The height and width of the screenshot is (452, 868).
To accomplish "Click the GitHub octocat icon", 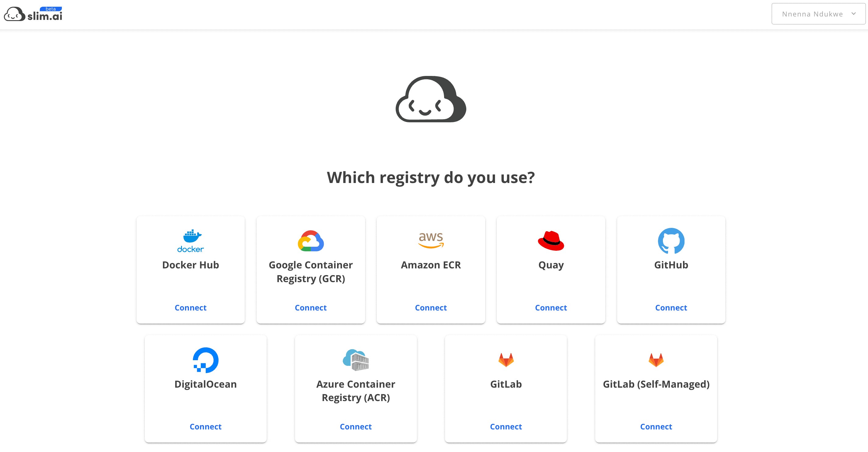I will coord(671,241).
